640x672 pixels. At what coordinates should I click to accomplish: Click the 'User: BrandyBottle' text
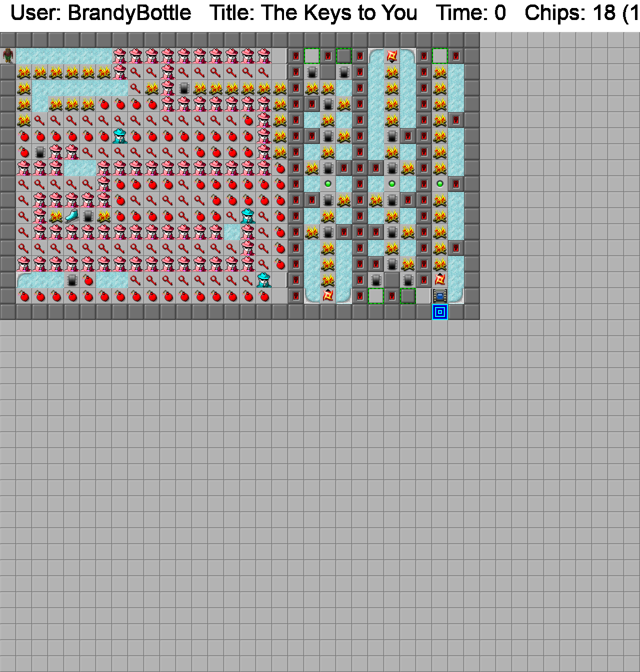point(100,13)
